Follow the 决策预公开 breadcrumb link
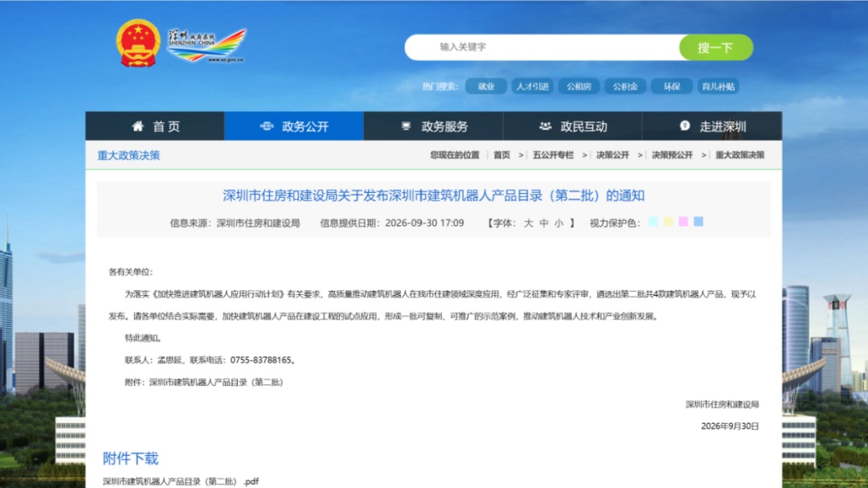Image resolution: width=868 pixels, height=488 pixels. 672,155
